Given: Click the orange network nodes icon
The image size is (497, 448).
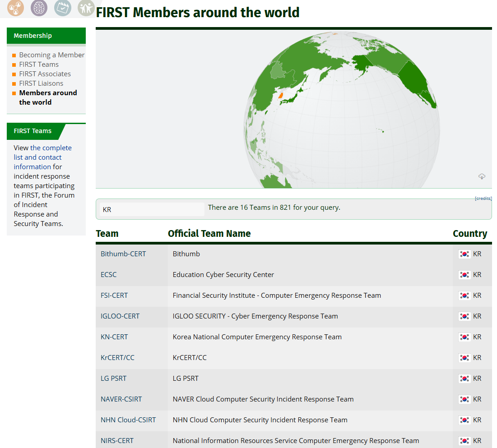Looking at the screenshot, I should (15, 8).
